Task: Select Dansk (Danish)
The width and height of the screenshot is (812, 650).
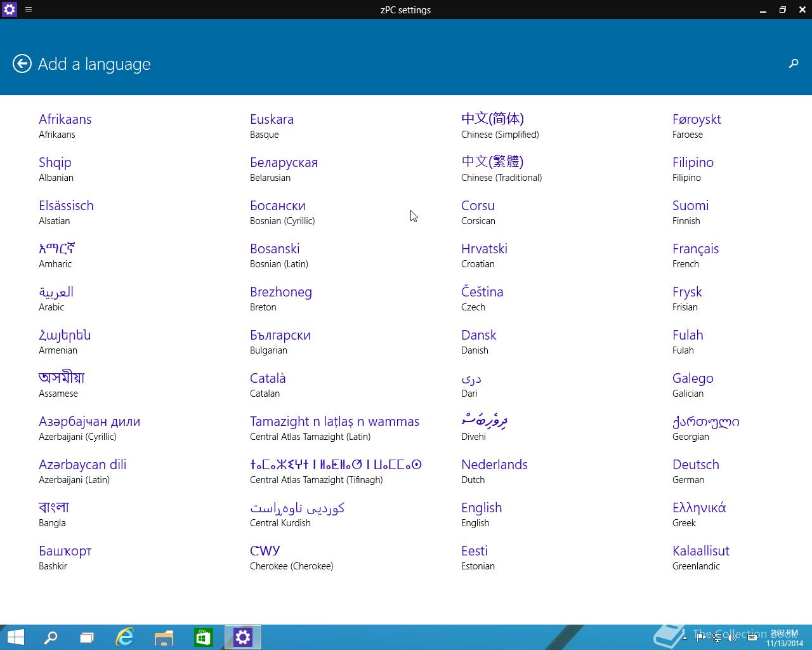Action: click(479, 342)
